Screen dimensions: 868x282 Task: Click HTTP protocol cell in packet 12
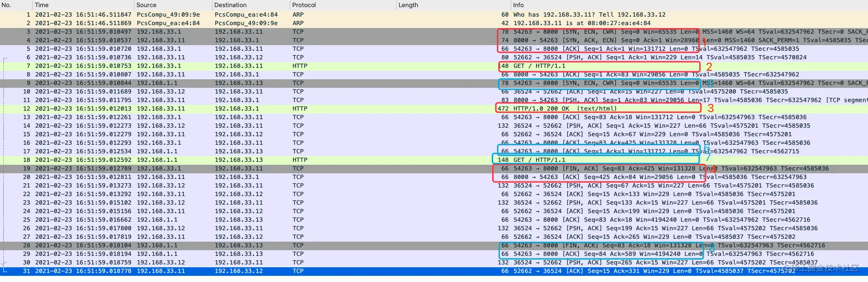click(x=300, y=109)
